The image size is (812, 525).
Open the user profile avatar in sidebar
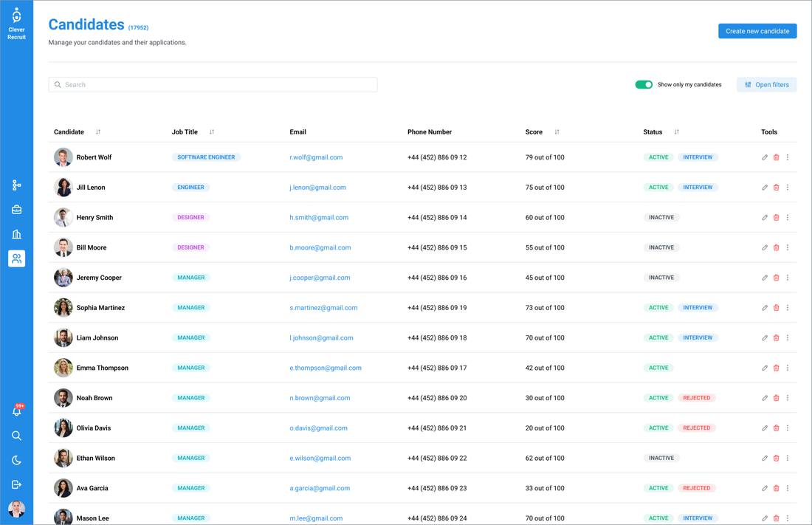(16, 509)
